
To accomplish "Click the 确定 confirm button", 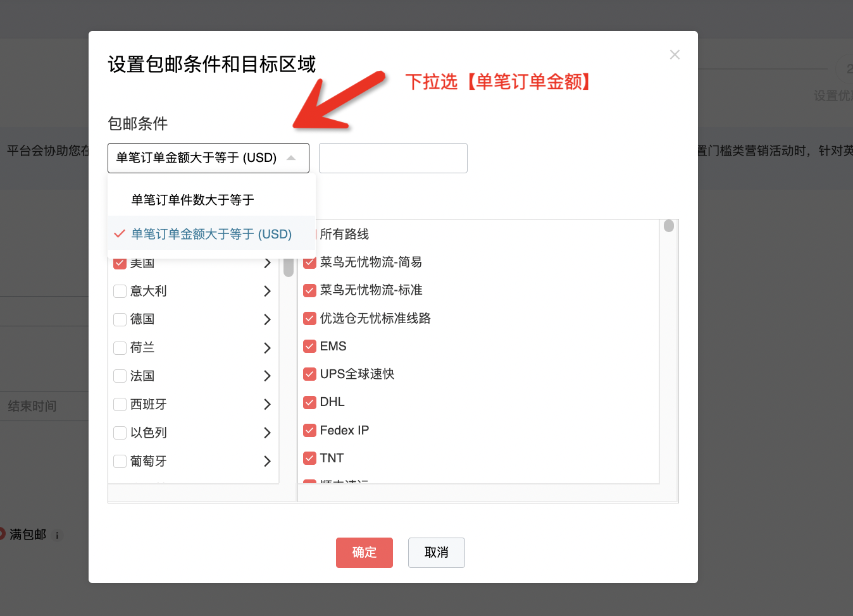I will click(x=364, y=552).
